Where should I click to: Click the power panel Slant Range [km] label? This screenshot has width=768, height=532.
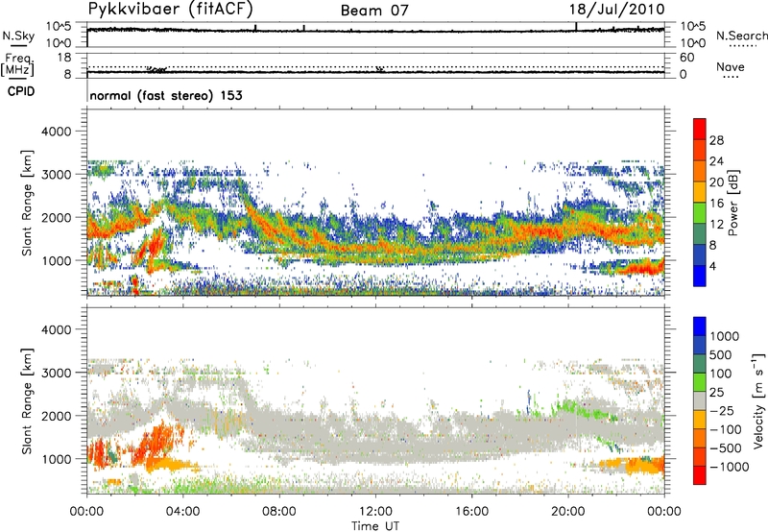pyautogui.click(x=27, y=203)
